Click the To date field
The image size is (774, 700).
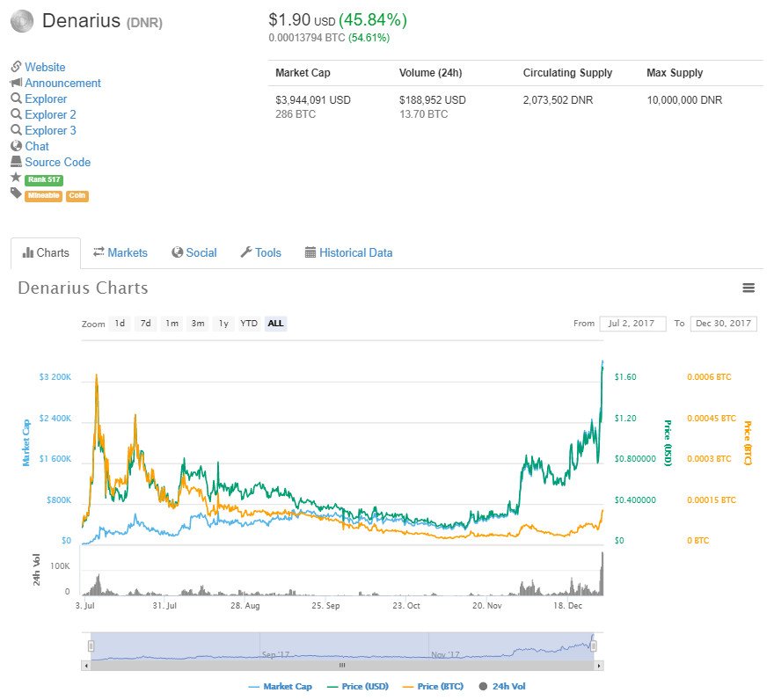723,324
